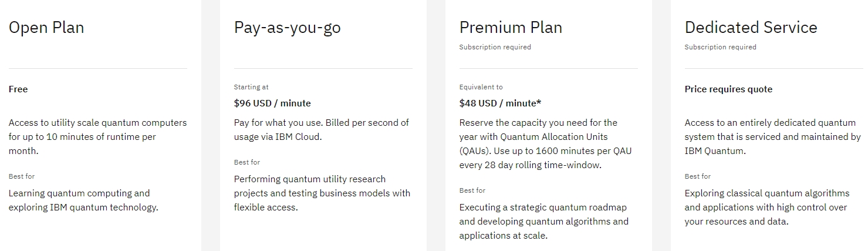Click Subscription required under Dedicated Service
The image size is (868, 251).
click(x=720, y=47)
